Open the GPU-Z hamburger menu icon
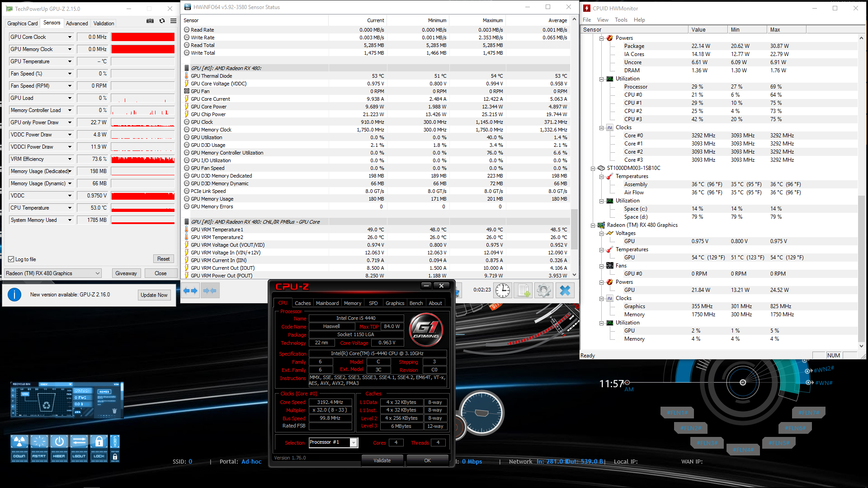The image size is (868, 488). (x=173, y=21)
